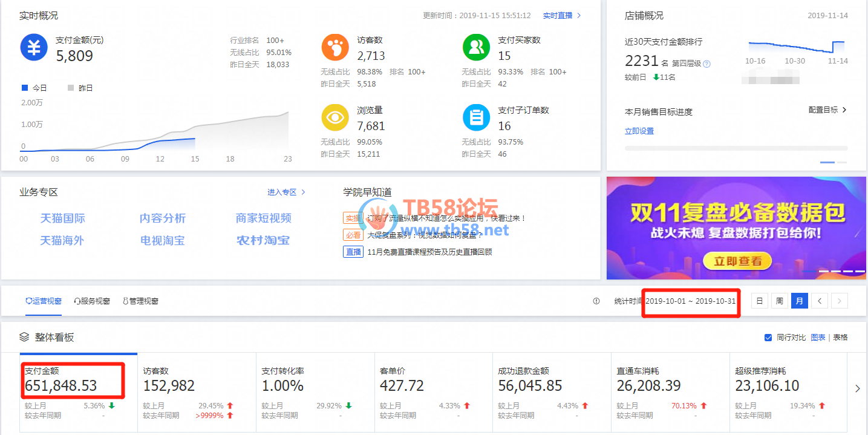The height and width of the screenshot is (435, 868).
Task: Expand more metrics with right chevron
Action: click(858, 389)
